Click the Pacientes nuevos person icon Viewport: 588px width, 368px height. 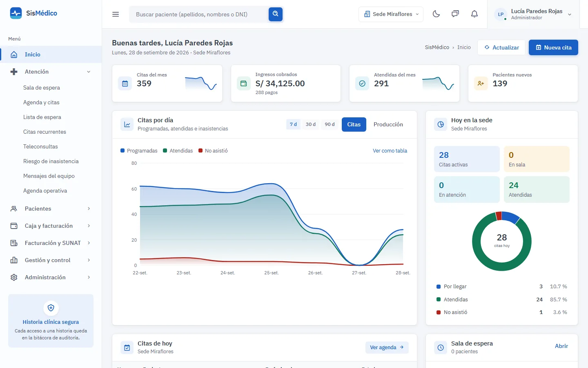click(481, 83)
